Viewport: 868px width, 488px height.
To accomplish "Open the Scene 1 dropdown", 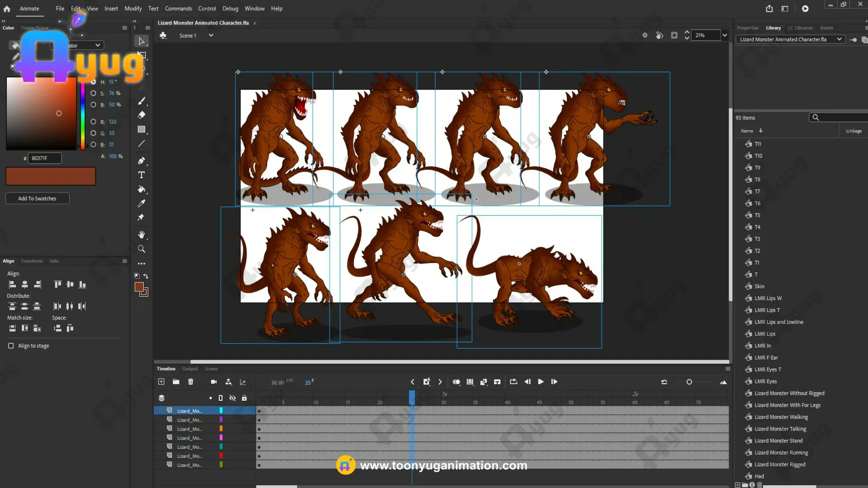I will tap(211, 35).
